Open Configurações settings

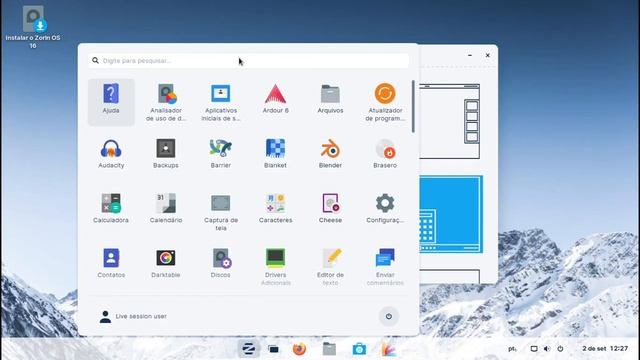(385, 209)
